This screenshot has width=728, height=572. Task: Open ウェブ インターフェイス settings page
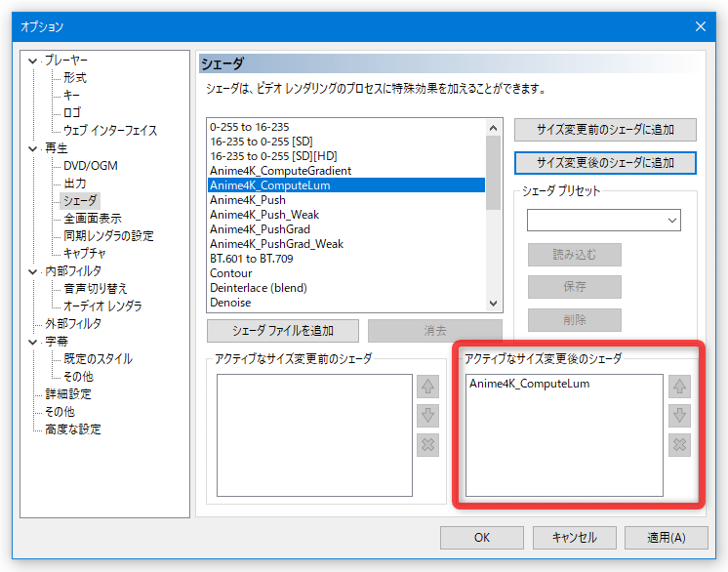pos(110,131)
